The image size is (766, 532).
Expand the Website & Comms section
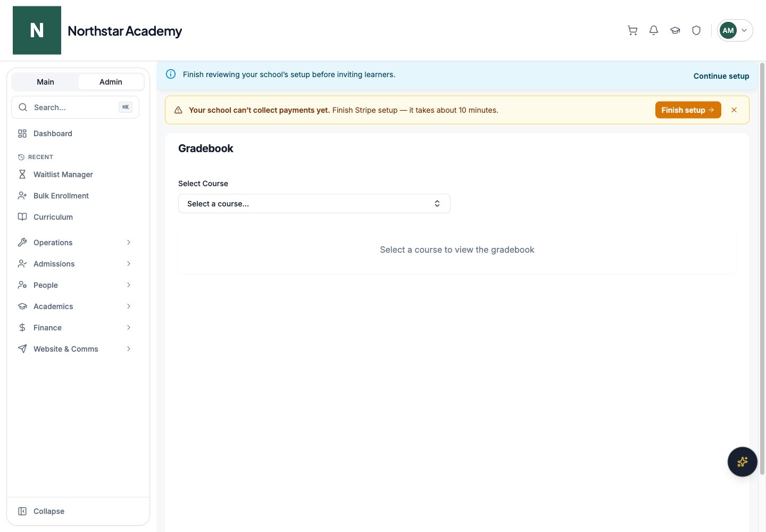coord(75,349)
